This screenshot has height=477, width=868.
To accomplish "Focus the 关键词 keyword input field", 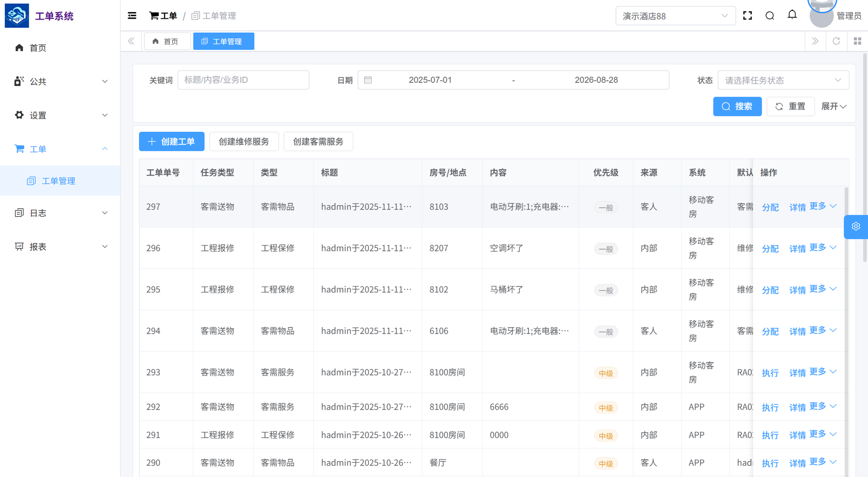I will click(x=243, y=80).
